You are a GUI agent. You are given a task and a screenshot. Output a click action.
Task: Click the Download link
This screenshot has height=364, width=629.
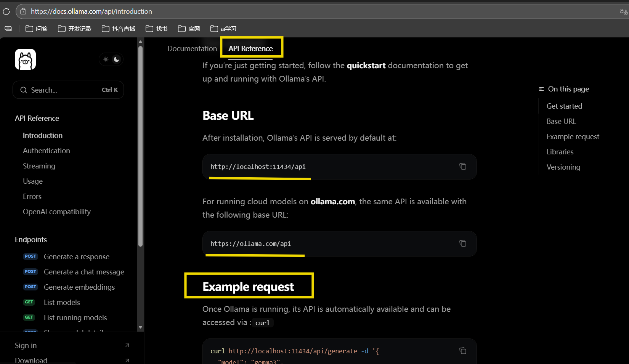click(x=31, y=360)
